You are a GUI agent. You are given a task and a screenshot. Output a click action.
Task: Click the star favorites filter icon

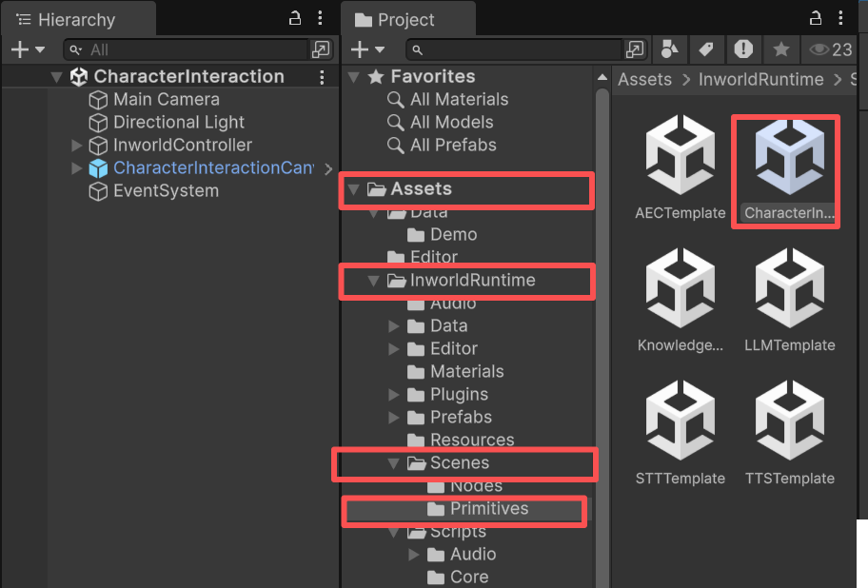(781, 49)
